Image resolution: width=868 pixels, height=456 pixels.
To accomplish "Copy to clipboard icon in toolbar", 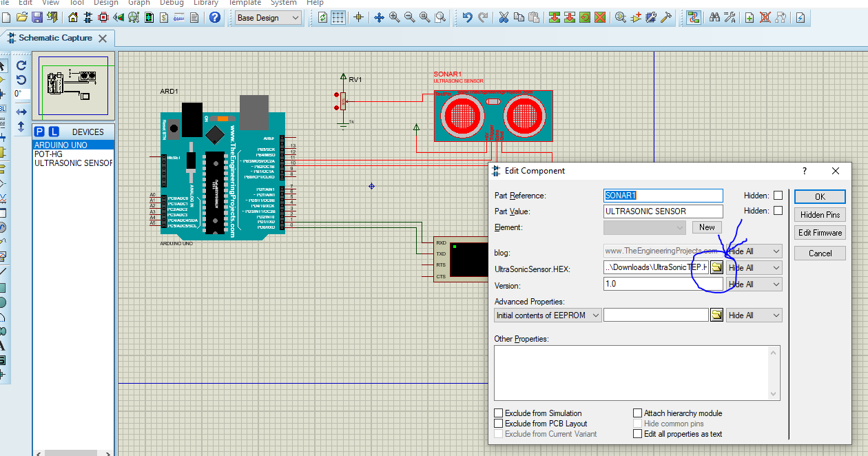I will click(x=519, y=17).
